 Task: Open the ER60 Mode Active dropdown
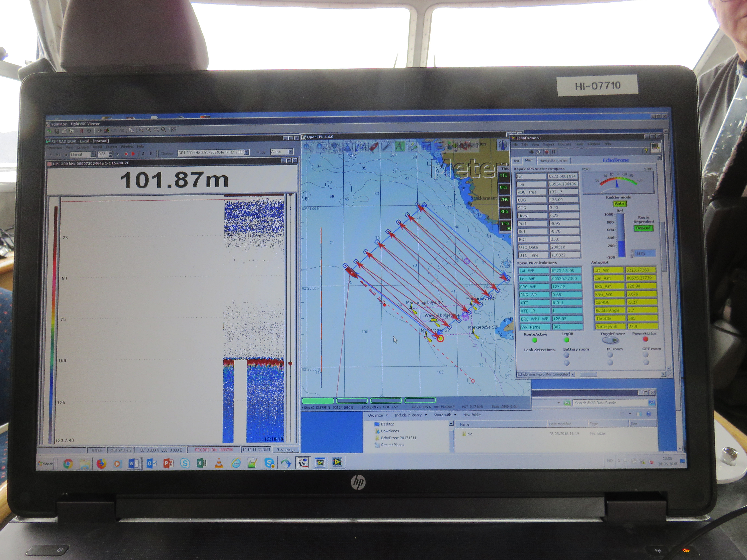tap(290, 152)
